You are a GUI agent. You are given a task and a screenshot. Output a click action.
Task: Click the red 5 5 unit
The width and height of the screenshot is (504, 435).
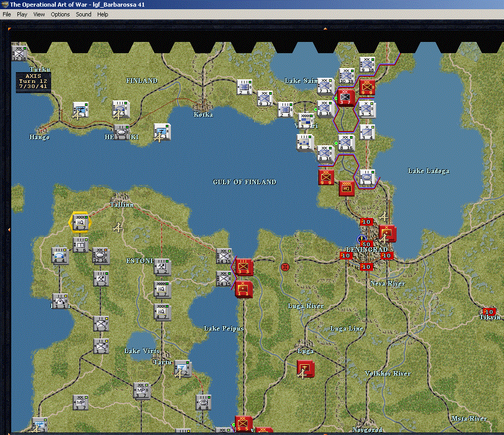coord(243,424)
